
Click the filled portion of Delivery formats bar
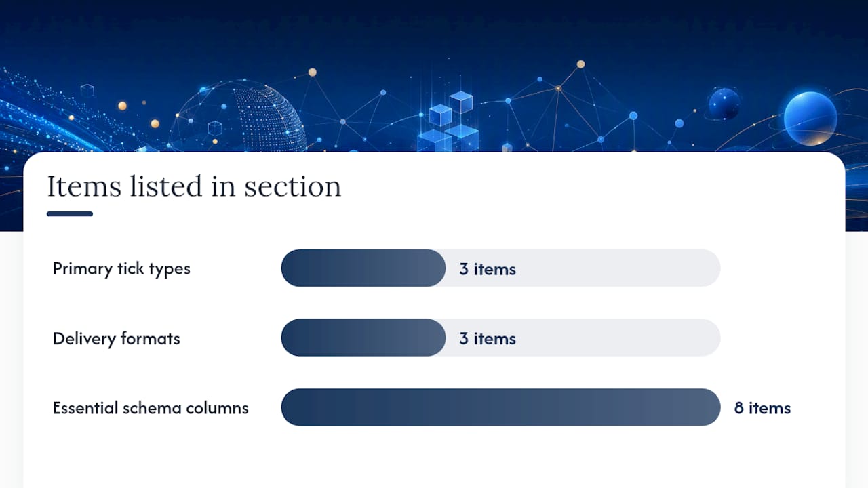point(363,338)
